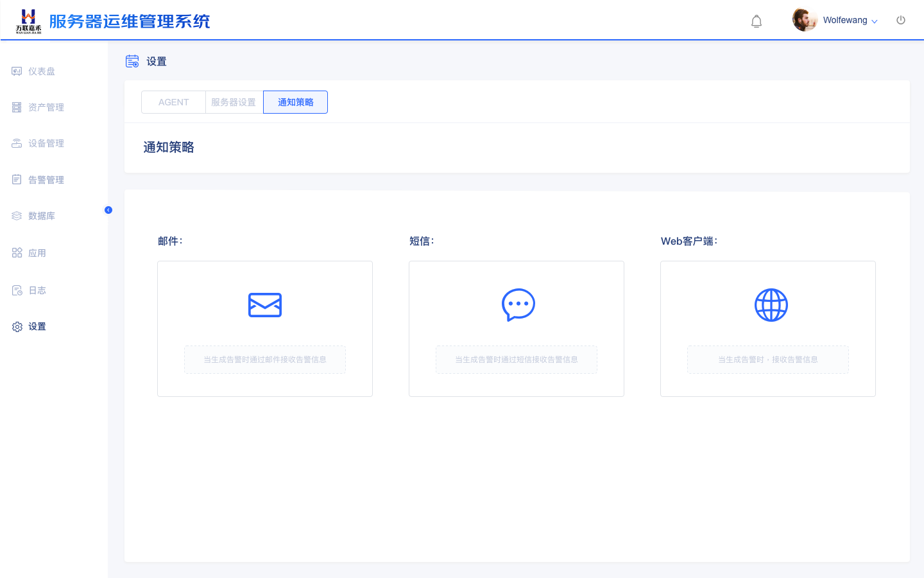Click the 万联嘉禾 logo in header
The height and width of the screenshot is (578, 924).
pyautogui.click(x=28, y=21)
